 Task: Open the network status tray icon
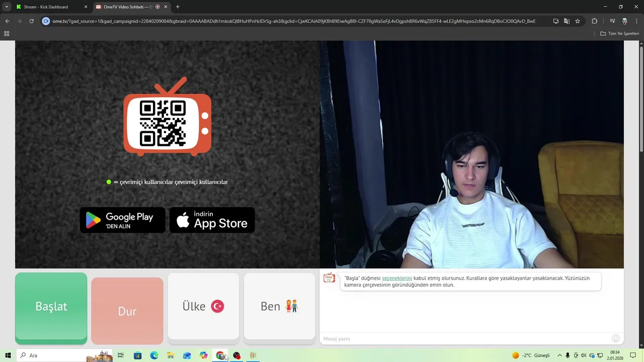600,355
